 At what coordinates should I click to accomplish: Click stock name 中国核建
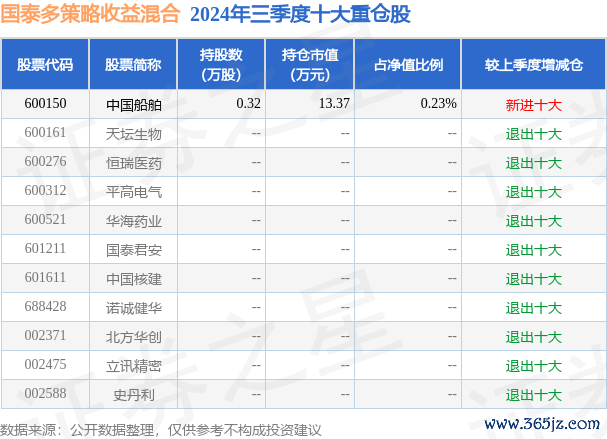134,279
